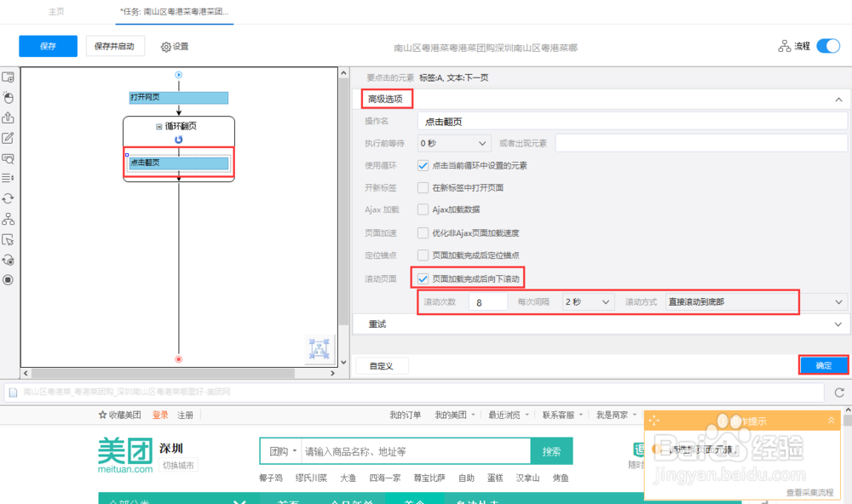Screen dimensions: 852x504
Task: Collapse the 操作提示 panel chevron
Action: (831, 421)
